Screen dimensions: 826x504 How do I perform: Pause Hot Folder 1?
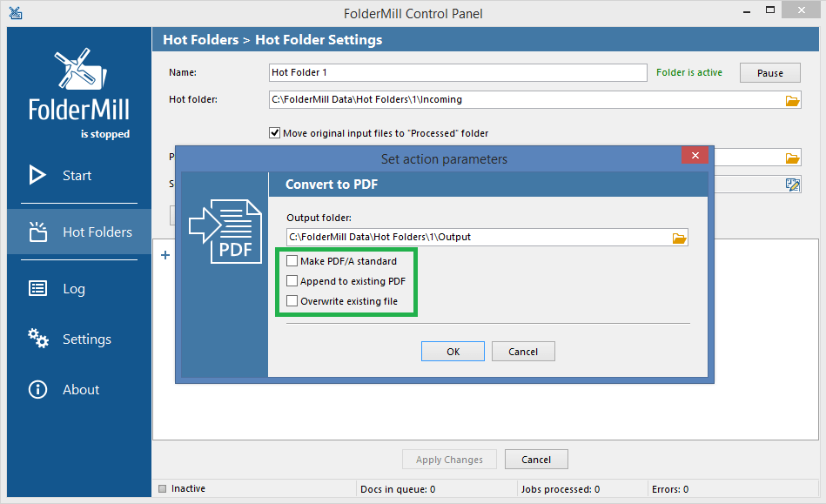(769, 72)
